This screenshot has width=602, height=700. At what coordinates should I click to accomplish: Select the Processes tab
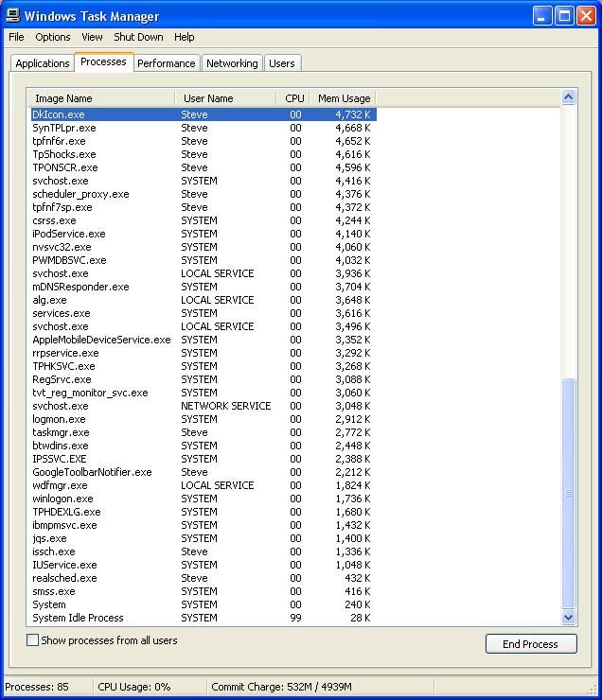click(x=103, y=61)
